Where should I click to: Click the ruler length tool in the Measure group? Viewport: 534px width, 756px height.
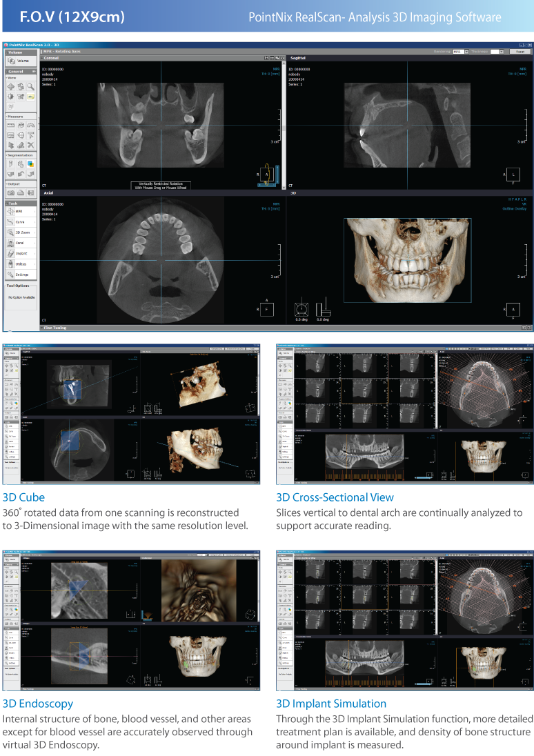point(10,126)
